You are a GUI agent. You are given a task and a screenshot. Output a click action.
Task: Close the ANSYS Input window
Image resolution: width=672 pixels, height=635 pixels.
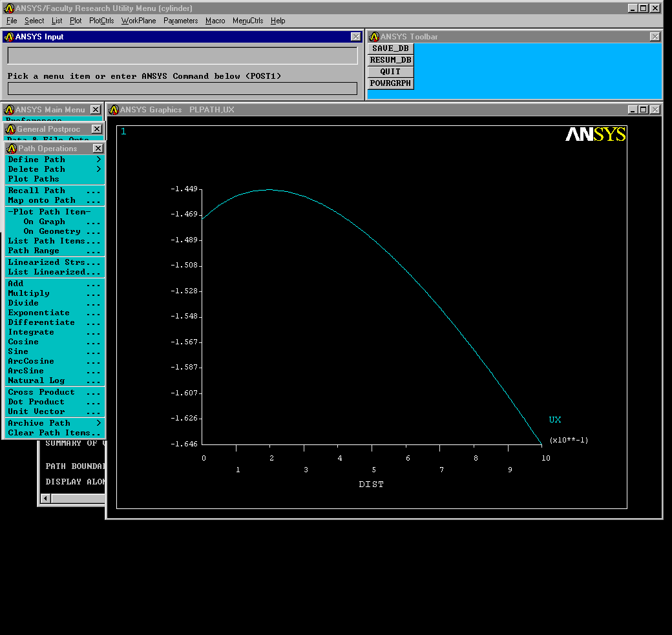356,37
